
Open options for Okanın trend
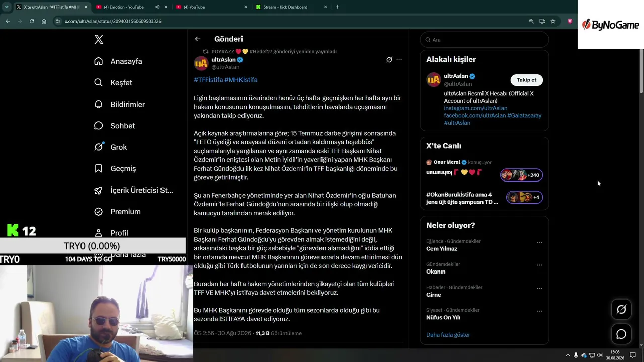(539, 265)
